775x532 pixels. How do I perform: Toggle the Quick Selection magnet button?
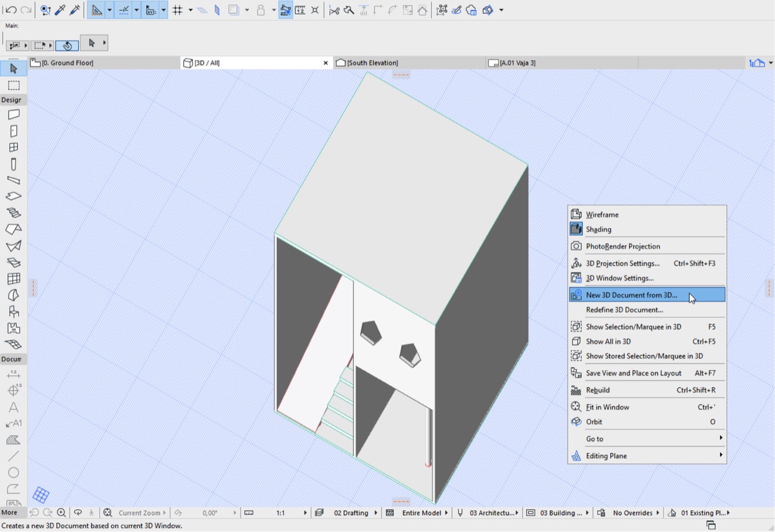(x=66, y=45)
